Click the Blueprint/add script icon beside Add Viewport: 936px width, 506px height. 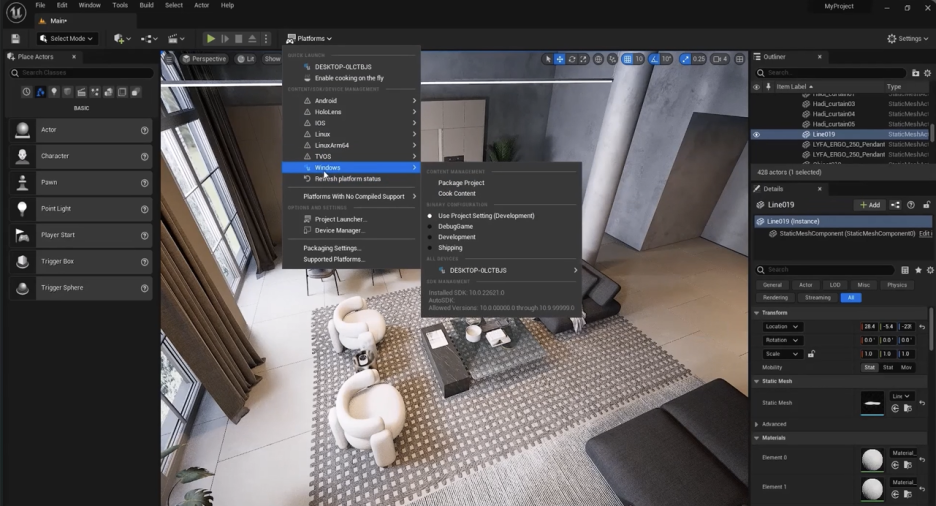895,205
